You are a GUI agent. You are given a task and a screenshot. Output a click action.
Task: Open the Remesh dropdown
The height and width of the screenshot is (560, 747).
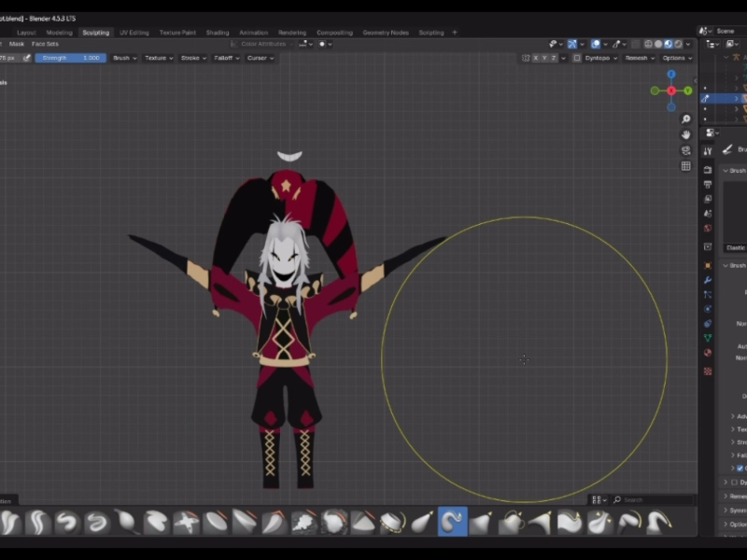coord(640,58)
